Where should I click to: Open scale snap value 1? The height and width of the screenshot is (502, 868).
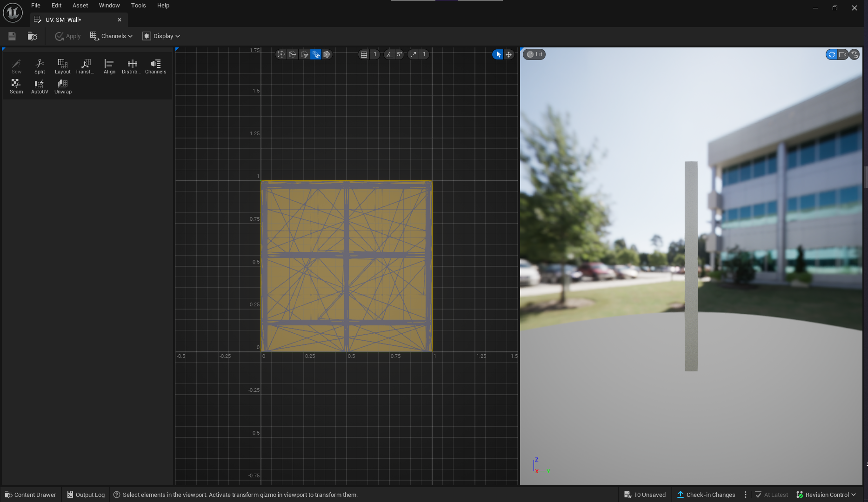pos(424,54)
